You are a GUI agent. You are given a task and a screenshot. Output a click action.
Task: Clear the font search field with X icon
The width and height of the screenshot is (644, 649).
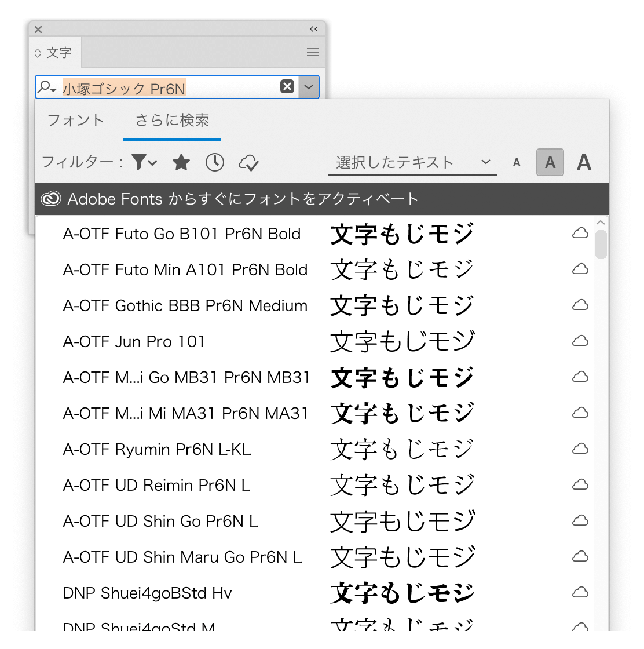[x=287, y=86]
